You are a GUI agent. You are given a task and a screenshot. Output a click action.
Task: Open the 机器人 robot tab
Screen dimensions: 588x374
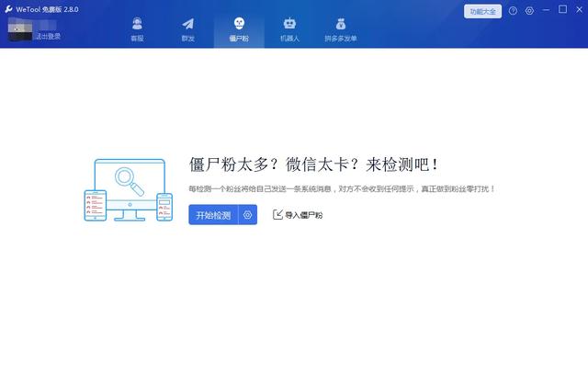(289, 29)
